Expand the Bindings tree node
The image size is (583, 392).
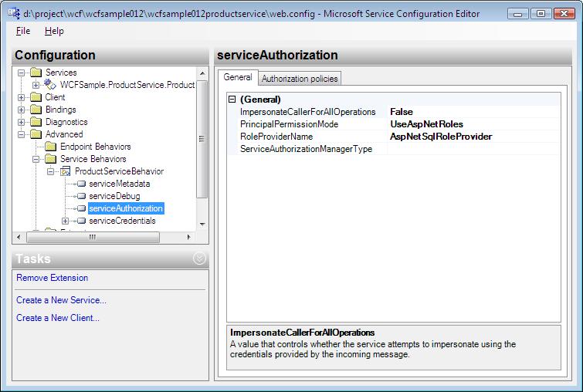pos(21,110)
